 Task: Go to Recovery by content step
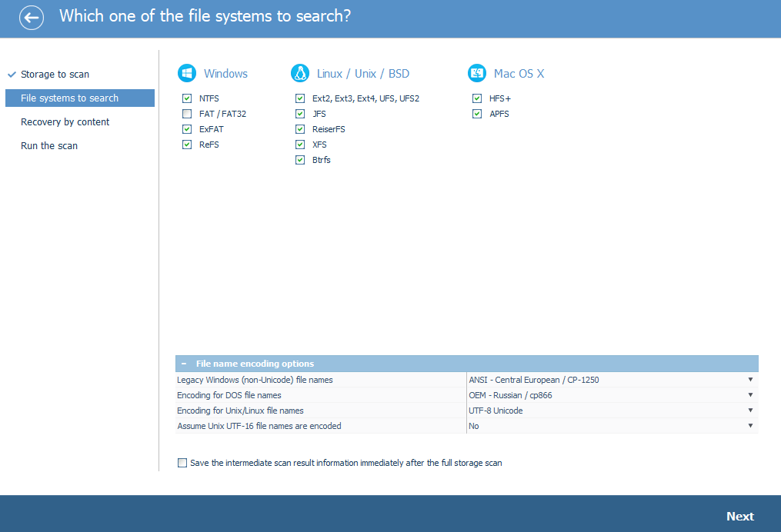click(x=65, y=122)
